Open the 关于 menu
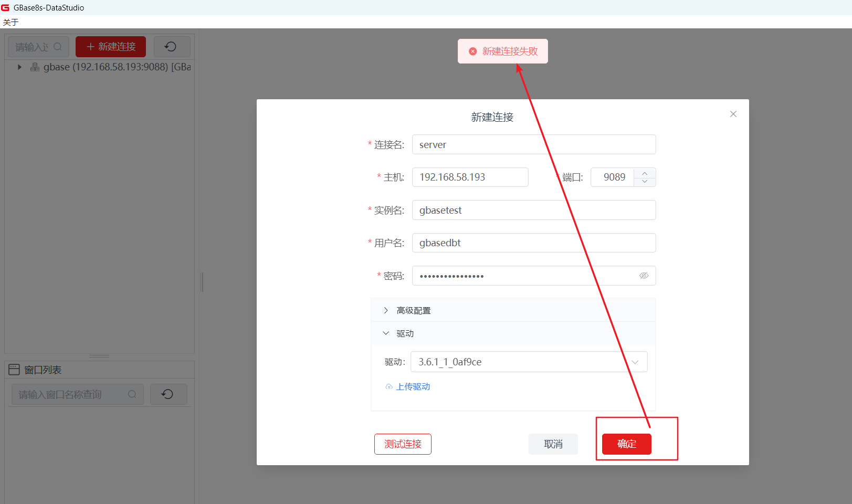Viewport: 852px width, 504px height. coord(10,22)
